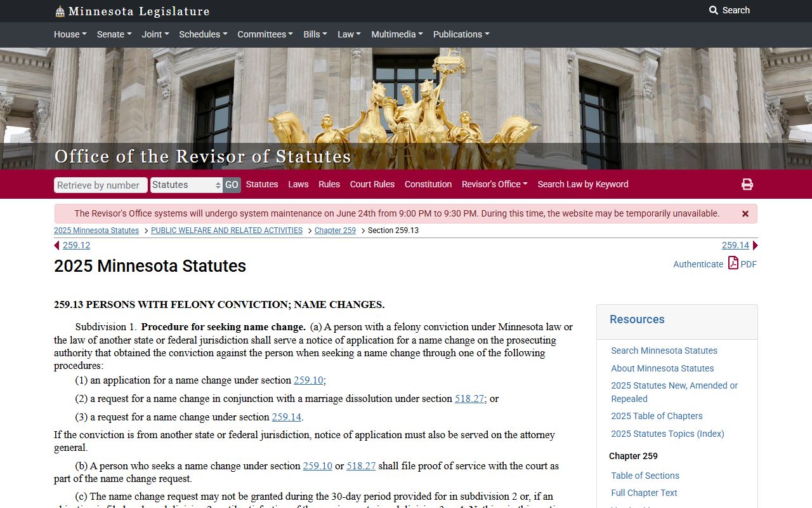The width and height of the screenshot is (812, 508).
Task: Open section 259.10 link in item (1)
Action: [308, 380]
